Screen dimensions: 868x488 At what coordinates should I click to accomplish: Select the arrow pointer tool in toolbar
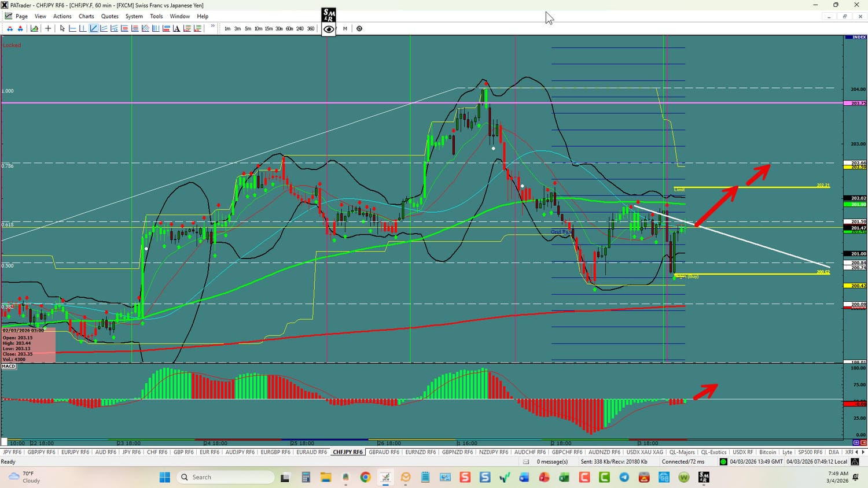(x=62, y=28)
